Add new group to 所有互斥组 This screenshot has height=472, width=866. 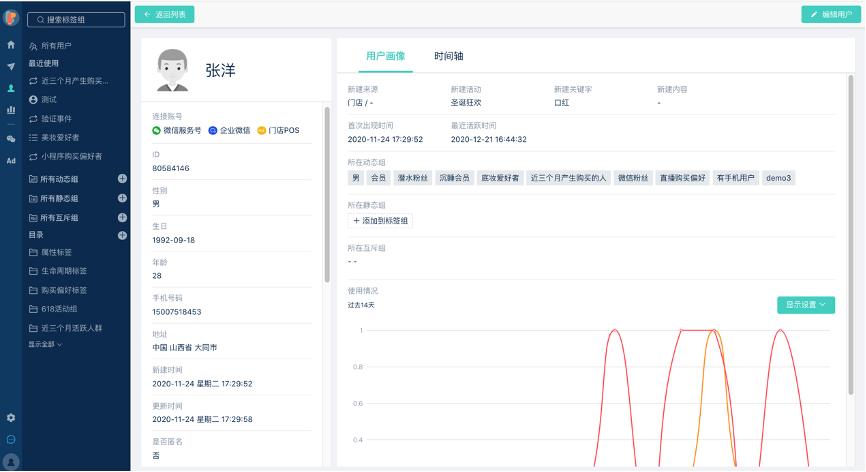coord(122,218)
